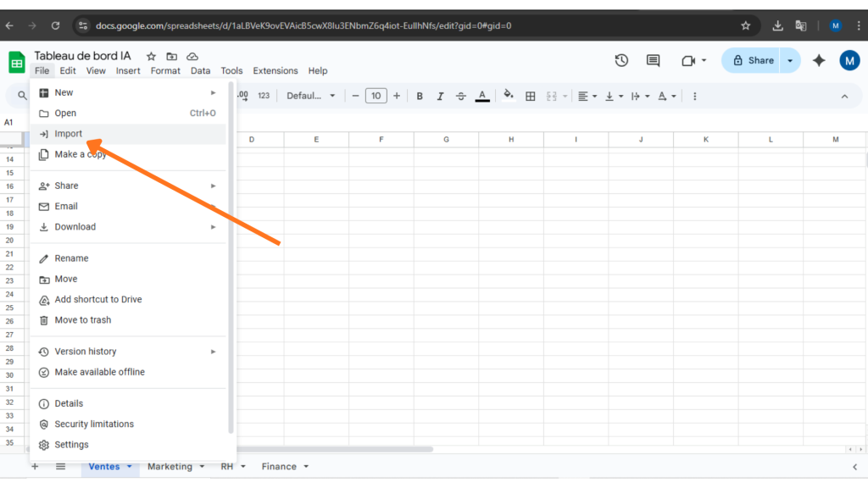Image resolution: width=868 pixels, height=488 pixels.
Task: Open the fill color tool
Action: tap(508, 96)
